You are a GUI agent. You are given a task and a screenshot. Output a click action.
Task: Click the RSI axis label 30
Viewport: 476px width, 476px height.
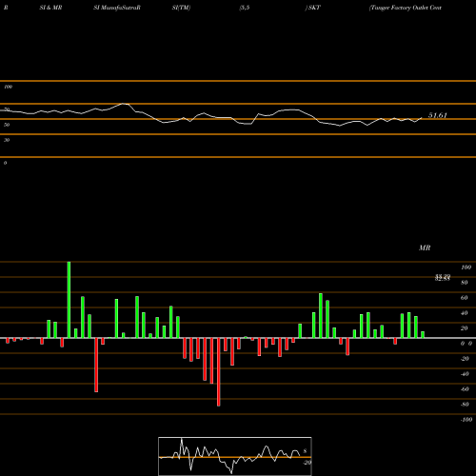pos(7,140)
